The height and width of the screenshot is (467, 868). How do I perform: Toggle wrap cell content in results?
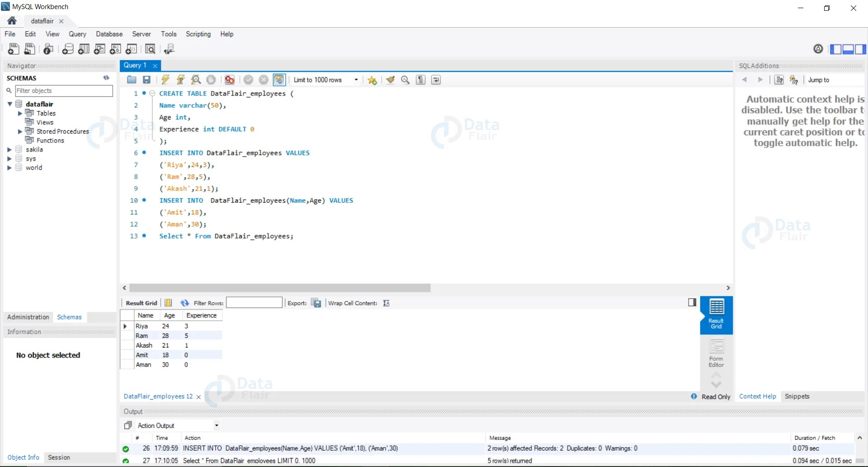click(386, 303)
